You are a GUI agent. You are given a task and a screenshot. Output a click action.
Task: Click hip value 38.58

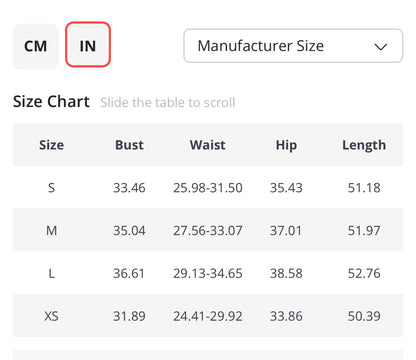tap(286, 273)
